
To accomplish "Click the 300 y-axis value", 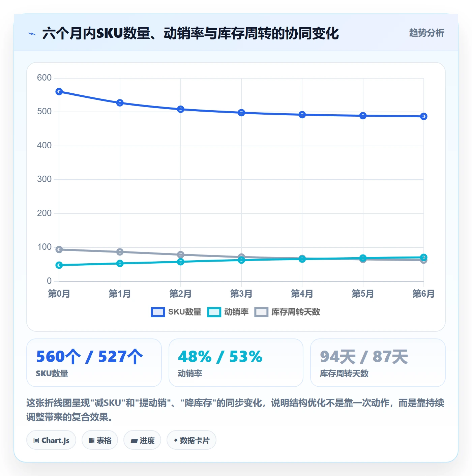I will coord(44,179).
